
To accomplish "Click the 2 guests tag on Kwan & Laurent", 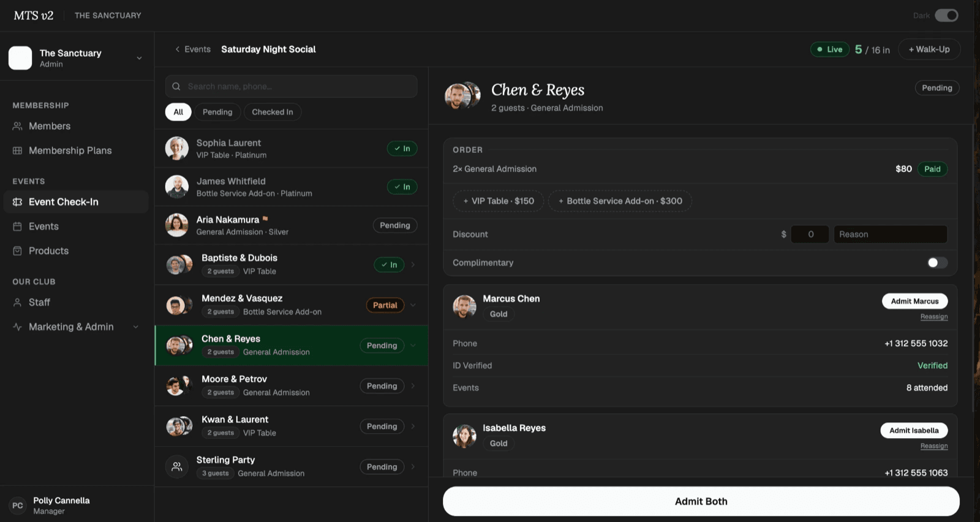I will point(221,433).
